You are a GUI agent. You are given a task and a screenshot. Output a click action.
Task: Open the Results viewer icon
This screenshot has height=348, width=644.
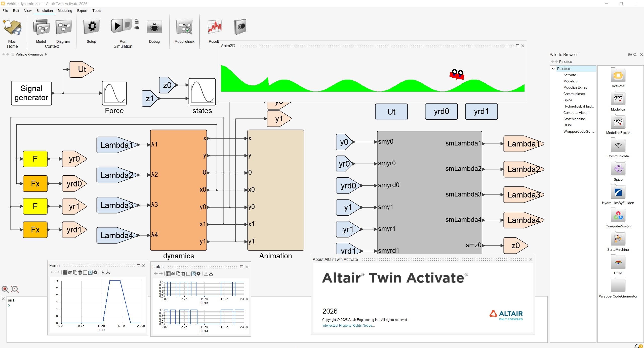pyautogui.click(x=214, y=26)
